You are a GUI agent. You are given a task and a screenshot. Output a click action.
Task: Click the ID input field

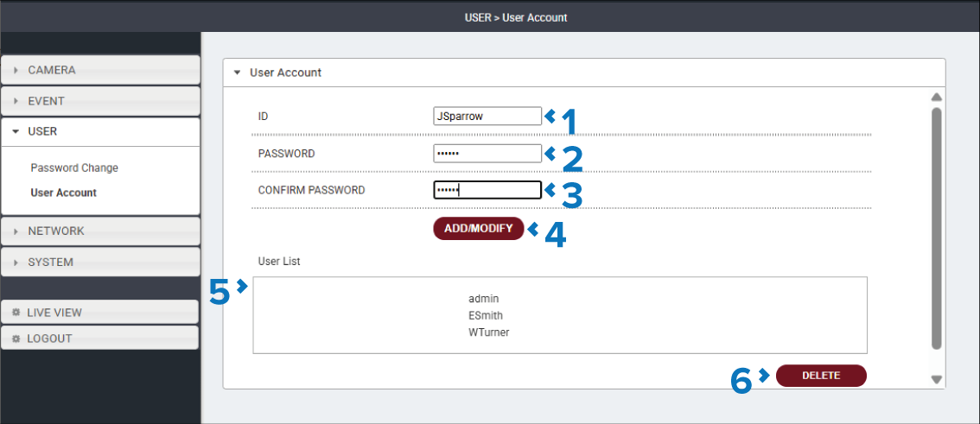pos(487,117)
